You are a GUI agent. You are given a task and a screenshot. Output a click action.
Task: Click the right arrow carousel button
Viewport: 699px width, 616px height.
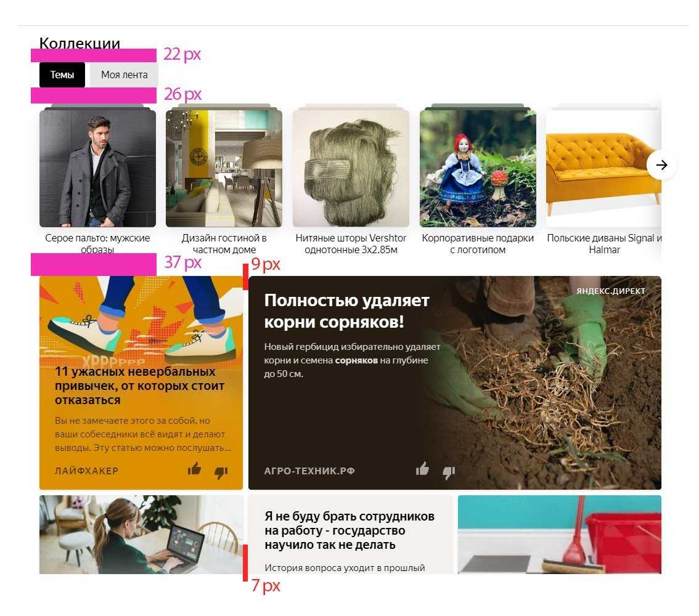pyautogui.click(x=661, y=165)
